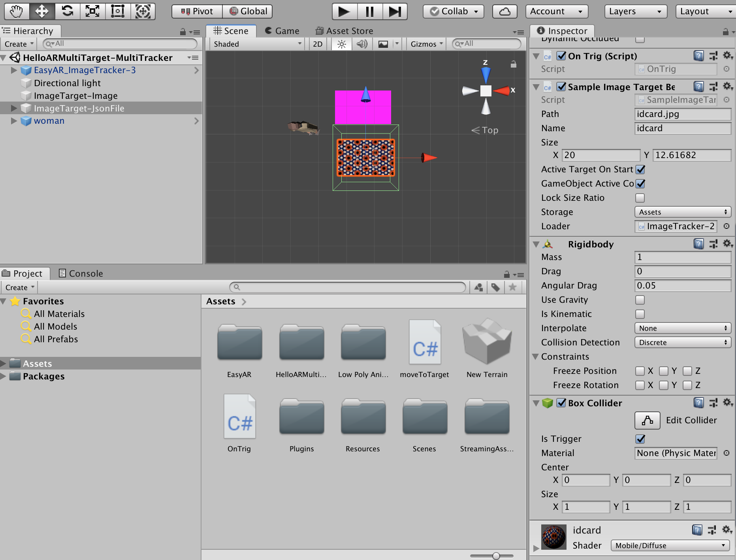Image resolution: width=736 pixels, height=560 pixels.
Task: Collapse the Constraints foldout
Action: (x=536, y=357)
